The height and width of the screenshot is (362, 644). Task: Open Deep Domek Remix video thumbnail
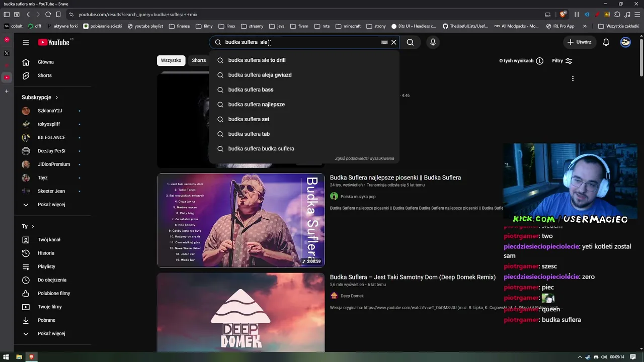point(240,313)
